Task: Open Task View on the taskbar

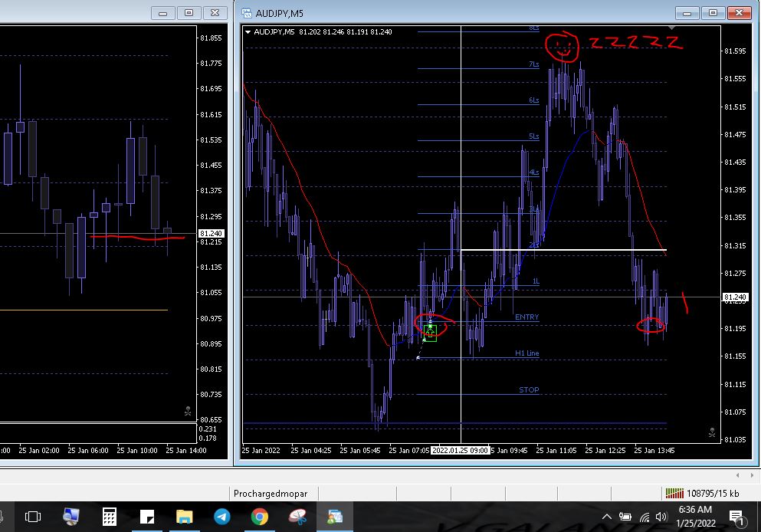Action: pyautogui.click(x=32, y=517)
